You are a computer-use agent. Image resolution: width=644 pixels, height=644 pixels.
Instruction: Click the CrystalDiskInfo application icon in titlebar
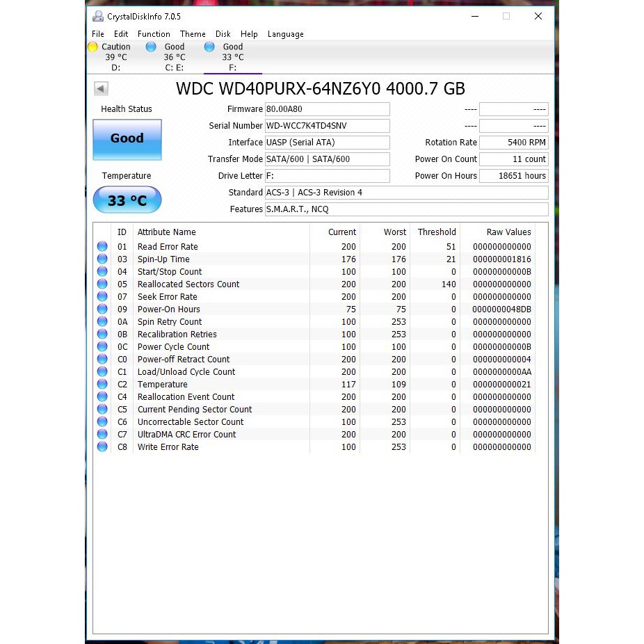(x=97, y=16)
